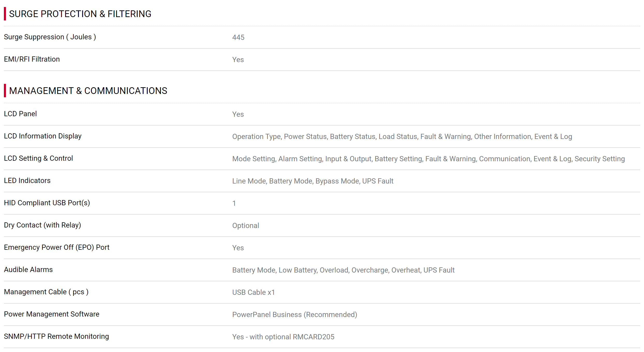Image resolution: width=644 pixels, height=352 pixels.
Task: Select the Optional value for Dry Contact
Action: (x=245, y=226)
